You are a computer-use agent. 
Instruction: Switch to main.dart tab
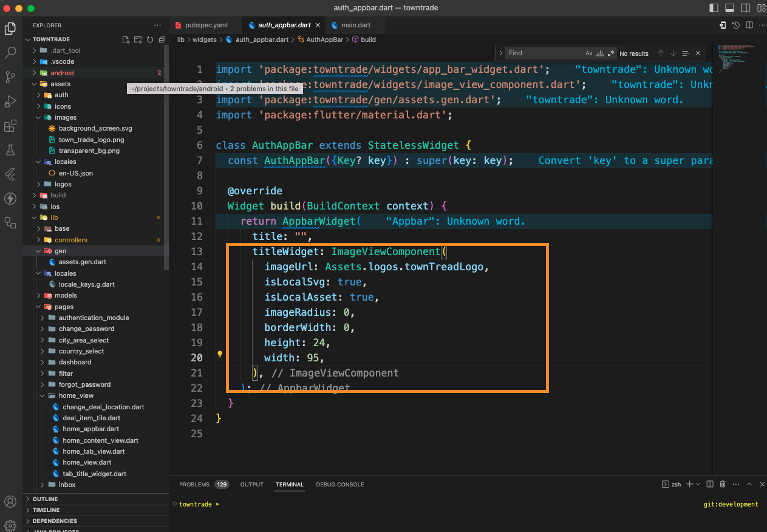point(355,26)
